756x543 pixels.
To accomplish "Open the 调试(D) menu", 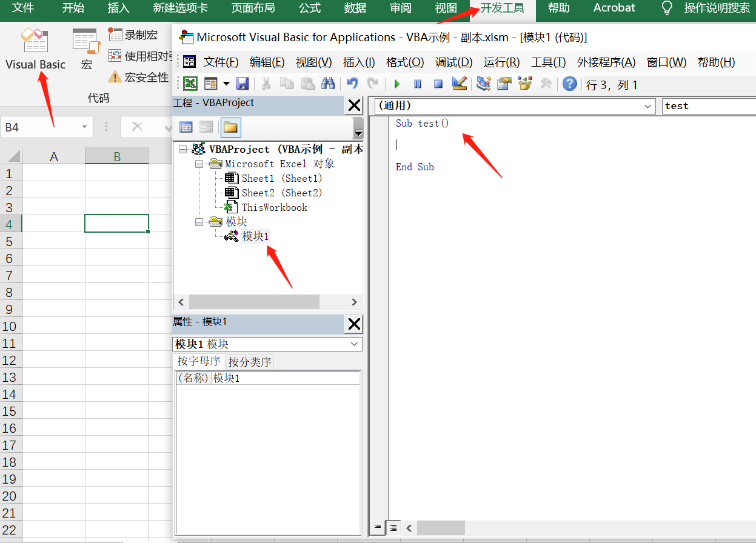I will coord(453,62).
